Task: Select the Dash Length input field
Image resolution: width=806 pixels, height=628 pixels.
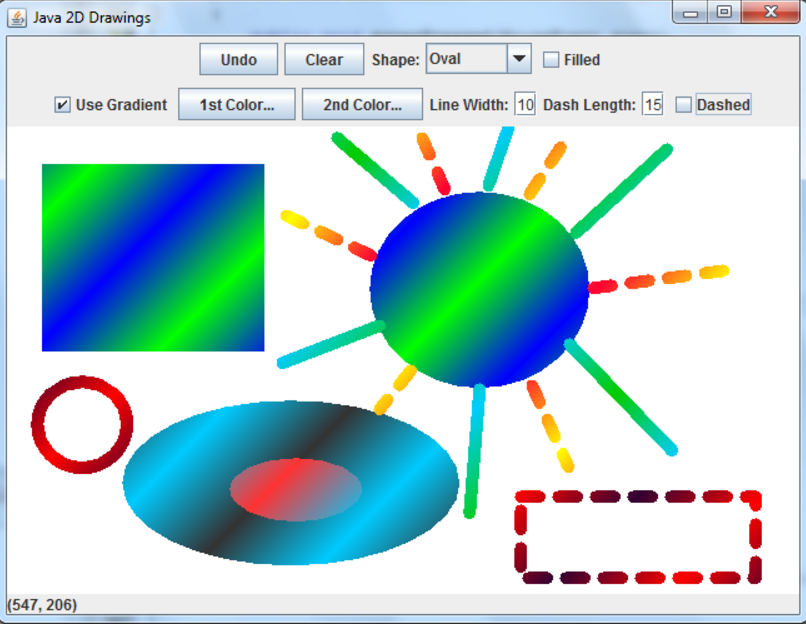Action: pyautogui.click(x=652, y=103)
